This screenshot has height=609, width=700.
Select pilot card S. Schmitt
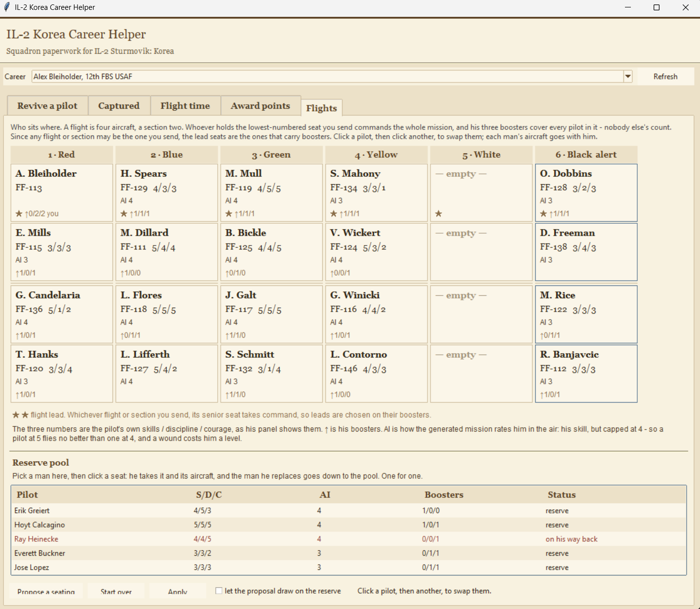[x=272, y=373]
